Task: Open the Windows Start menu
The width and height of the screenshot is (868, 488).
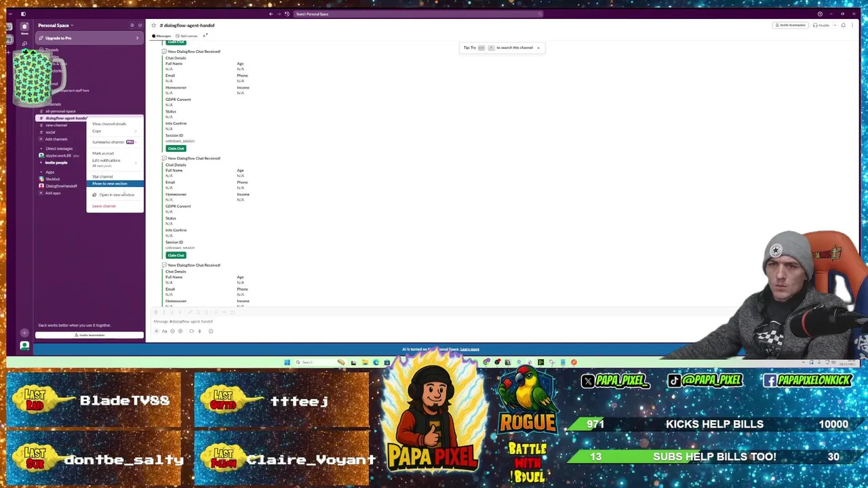Action: (x=287, y=363)
